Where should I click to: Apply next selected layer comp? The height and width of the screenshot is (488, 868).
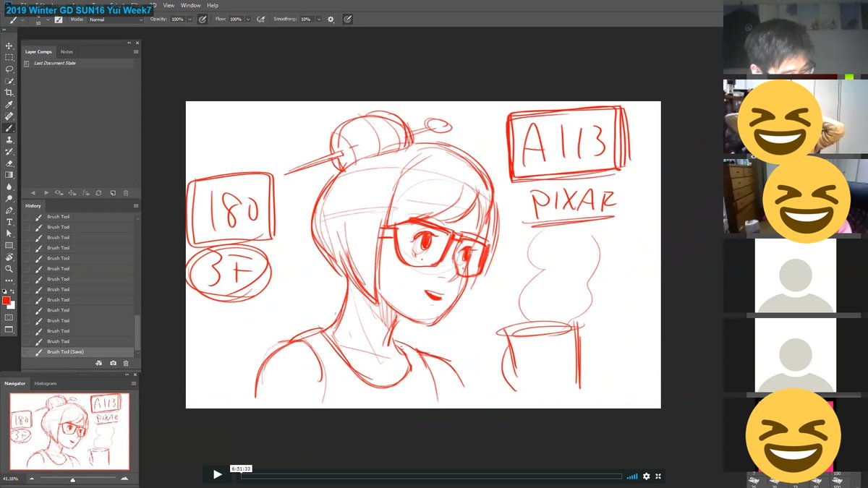[47, 193]
